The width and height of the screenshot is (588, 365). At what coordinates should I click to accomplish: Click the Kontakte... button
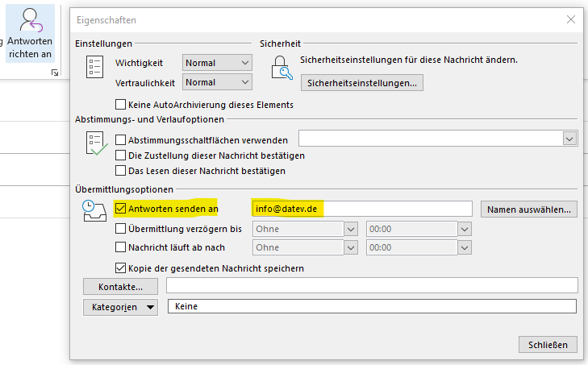click(120, 287)
